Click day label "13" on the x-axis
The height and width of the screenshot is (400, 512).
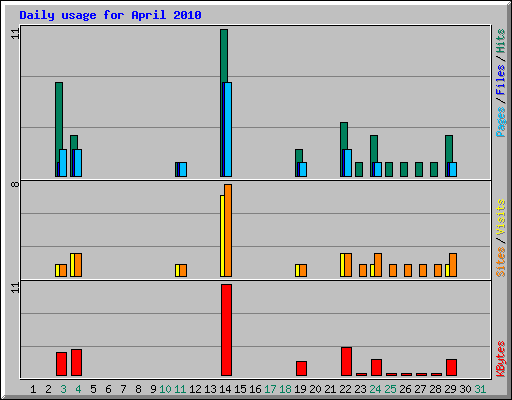click(x=210, y=389)
